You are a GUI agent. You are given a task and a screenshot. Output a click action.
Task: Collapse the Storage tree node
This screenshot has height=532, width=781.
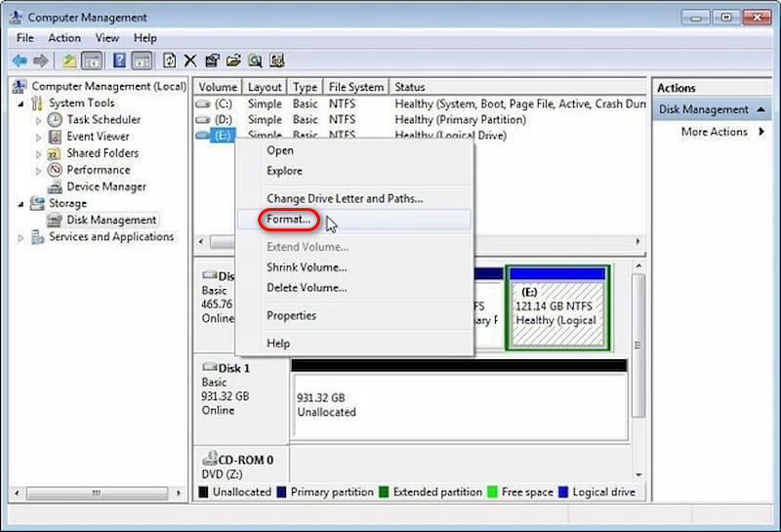(21, 204)
